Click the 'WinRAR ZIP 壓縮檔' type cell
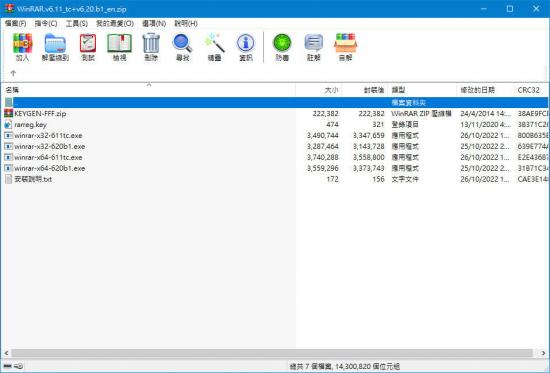The image size is (550, 373). tap(421, 113)
